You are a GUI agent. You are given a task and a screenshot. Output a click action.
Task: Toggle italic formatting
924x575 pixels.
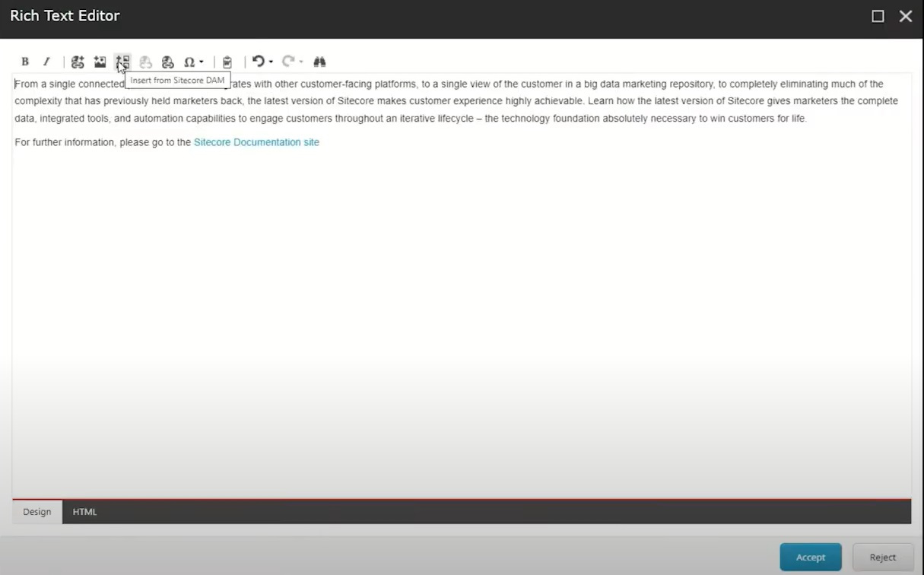tap(46, 62)
